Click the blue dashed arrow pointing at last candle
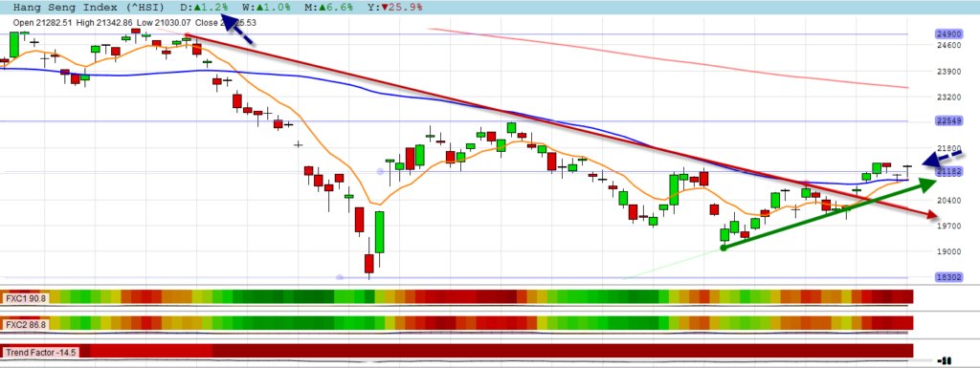This screenshot has width=980, height=368. coord(945,158)
